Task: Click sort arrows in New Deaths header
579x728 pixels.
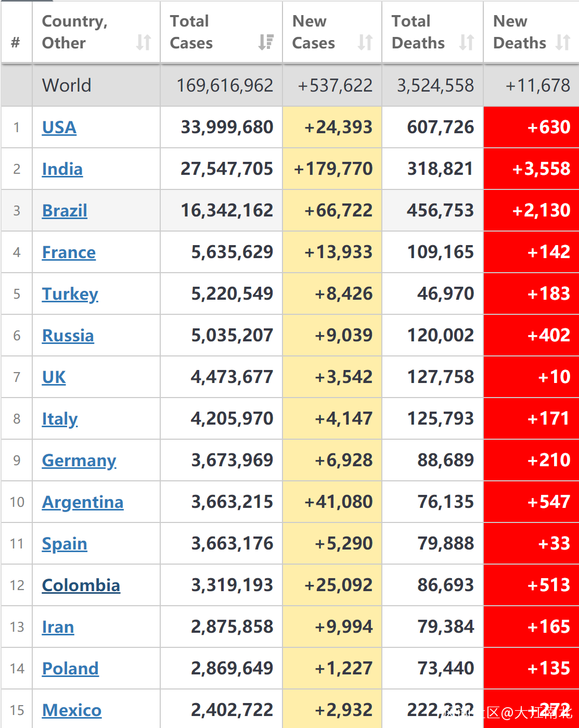Action: pos(563,42)
